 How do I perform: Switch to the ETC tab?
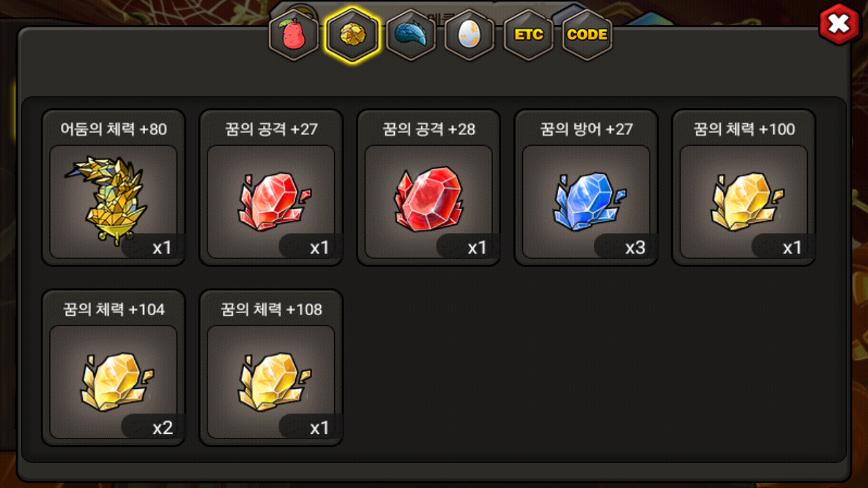529,35
